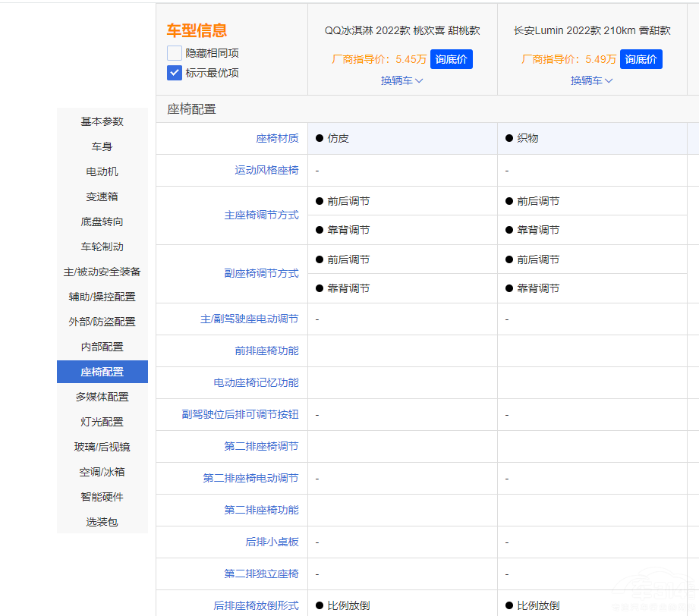Go to 电动机 section

(x=102, y=171)
